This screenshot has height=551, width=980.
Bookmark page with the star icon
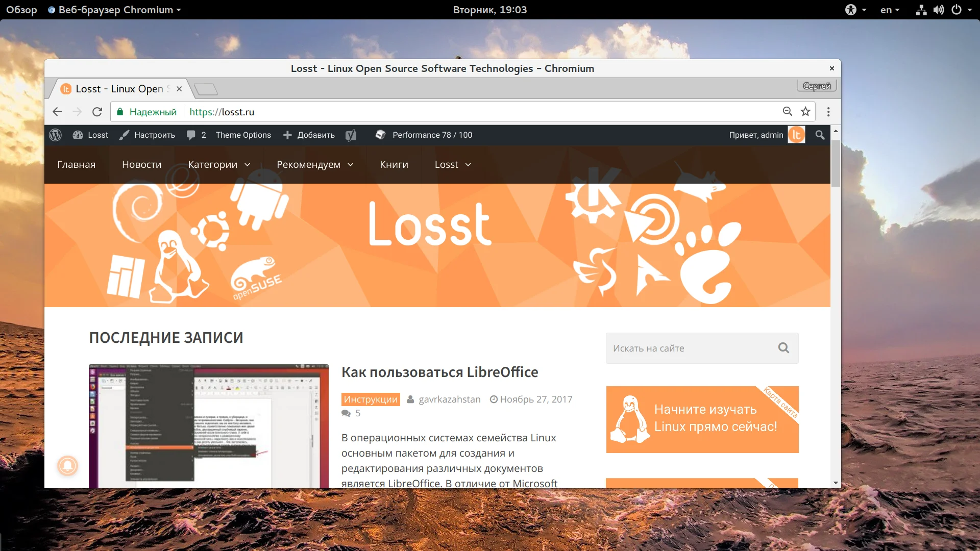805,112
